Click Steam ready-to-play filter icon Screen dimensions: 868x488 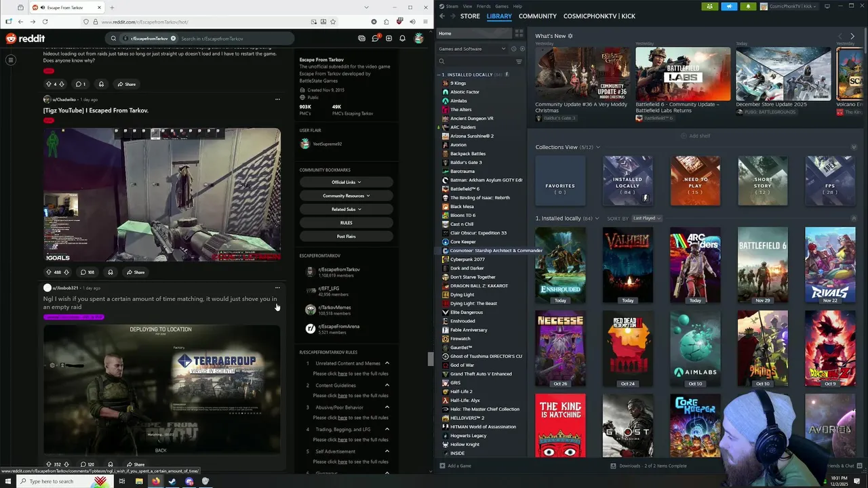coord(521,49)
